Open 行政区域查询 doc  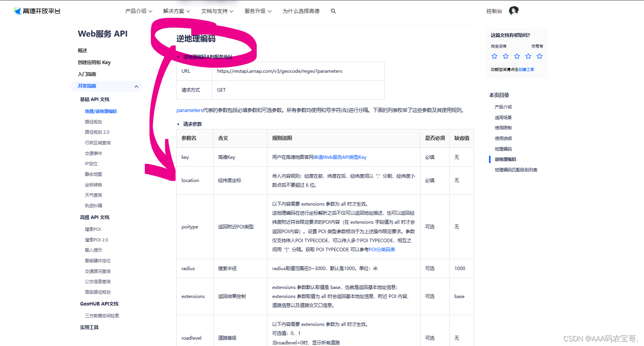(x=98, y=143)
